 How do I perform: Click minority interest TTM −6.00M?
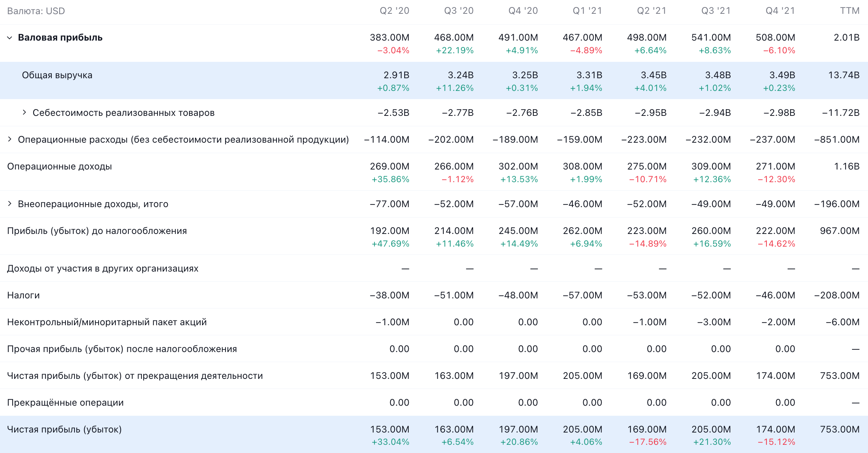pyautogui.click(x=843, y=322)
